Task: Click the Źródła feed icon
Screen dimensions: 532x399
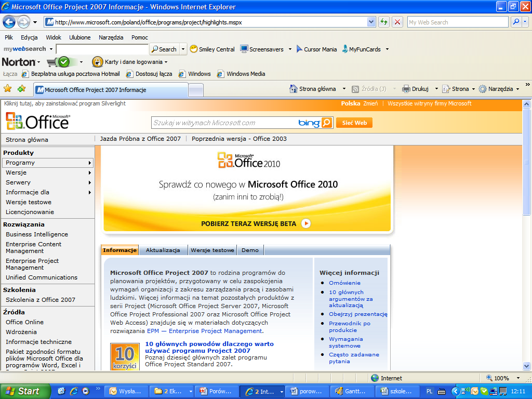Action: (355, 89)
